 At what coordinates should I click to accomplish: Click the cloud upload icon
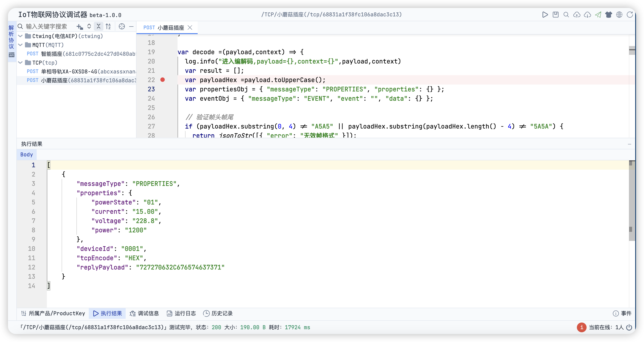pyautogui.click(x=577, y=15)
